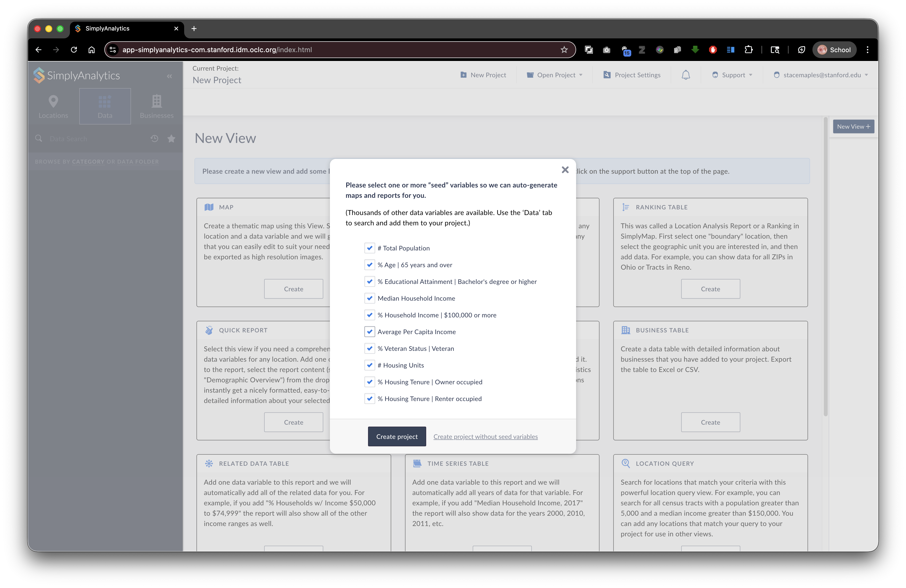Open the Locations sidebar tab
The height and width of the screenshot is (588, 906).
[53, 107]
